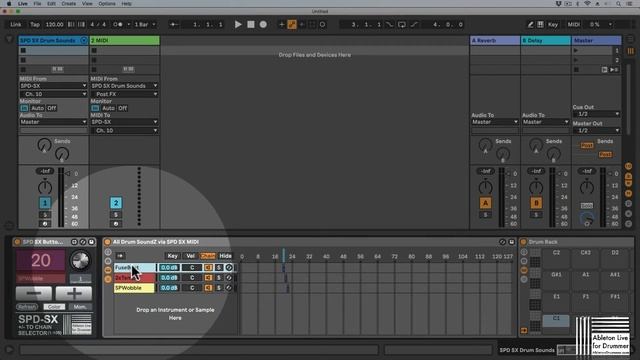The width and height of the screenshot is (640, 360).
Task: Toggle Drum Rack device activator
Action: pyautogui.click(x=523, y=242)
